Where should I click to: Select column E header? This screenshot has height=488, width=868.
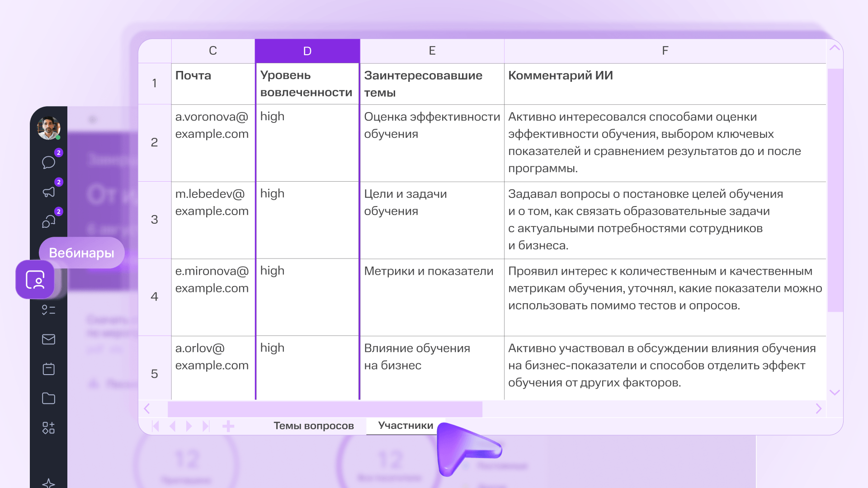[432, 51]
